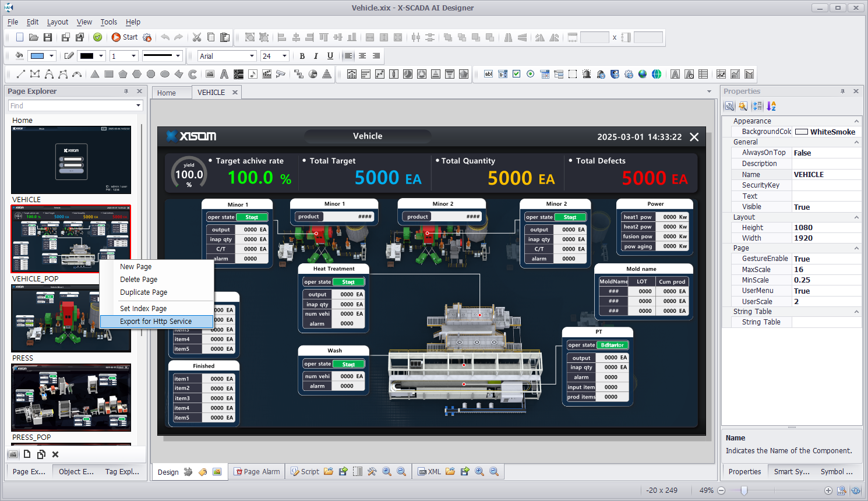The height and width of the screenshot is (501, 868).
Task: Open the Find dropdown in Page Explorer
Action: [x=139, y=105]
